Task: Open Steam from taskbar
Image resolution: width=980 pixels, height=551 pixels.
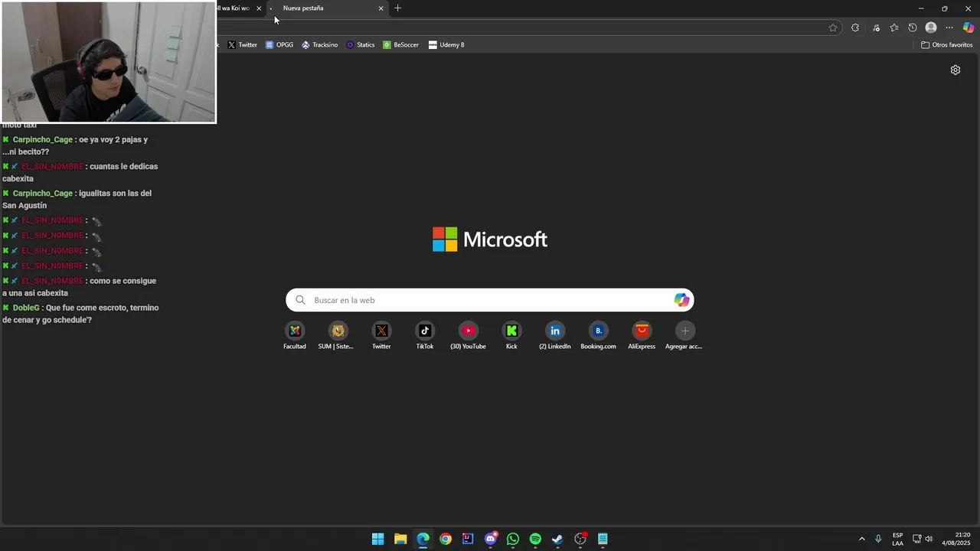Action: coord(558,539)
